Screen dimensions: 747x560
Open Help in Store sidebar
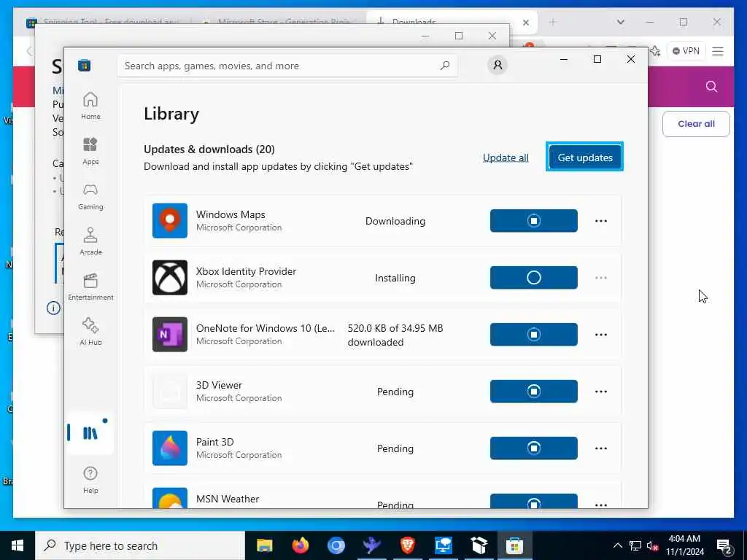tap(90, 480)
